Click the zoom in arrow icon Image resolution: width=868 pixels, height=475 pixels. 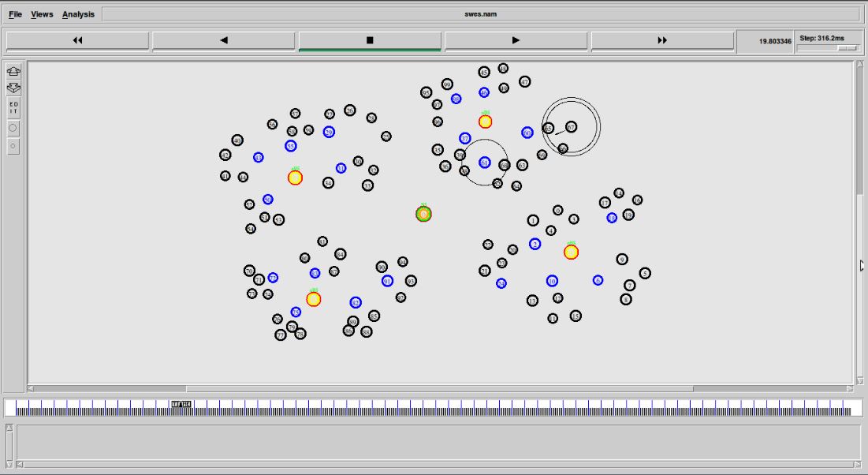point(14,71)
